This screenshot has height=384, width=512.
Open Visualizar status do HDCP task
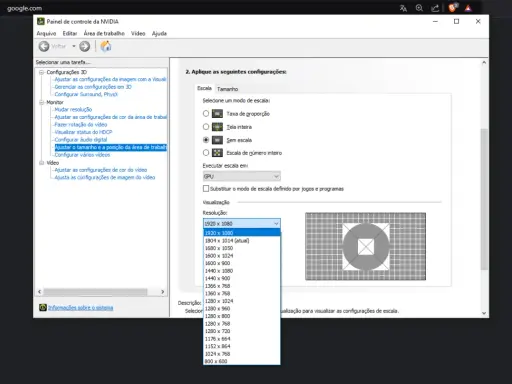click(83, 132)
